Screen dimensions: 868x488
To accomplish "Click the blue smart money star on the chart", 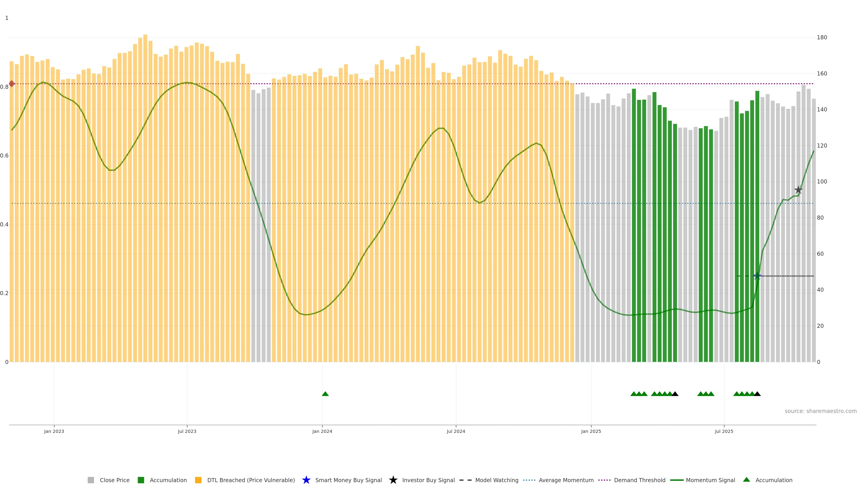I will [757, 276].
